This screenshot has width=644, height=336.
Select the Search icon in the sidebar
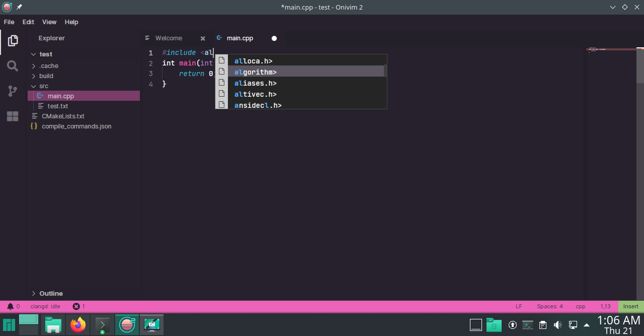click(13, 65)
